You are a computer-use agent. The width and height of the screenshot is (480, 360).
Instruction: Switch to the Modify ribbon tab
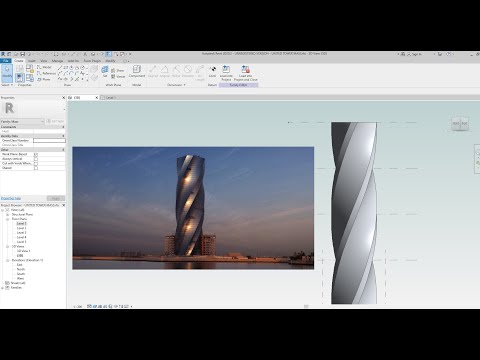coord(110,61)
